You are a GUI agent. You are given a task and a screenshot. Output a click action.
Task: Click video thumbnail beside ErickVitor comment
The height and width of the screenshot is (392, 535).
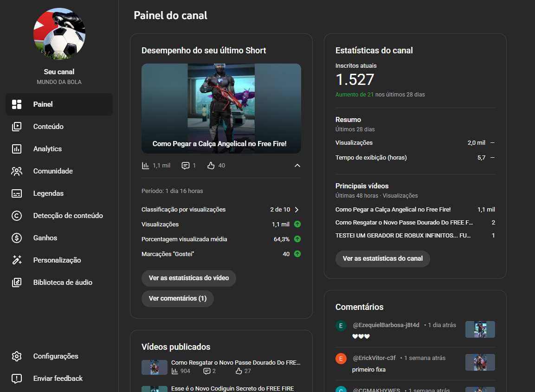(480, 362)
